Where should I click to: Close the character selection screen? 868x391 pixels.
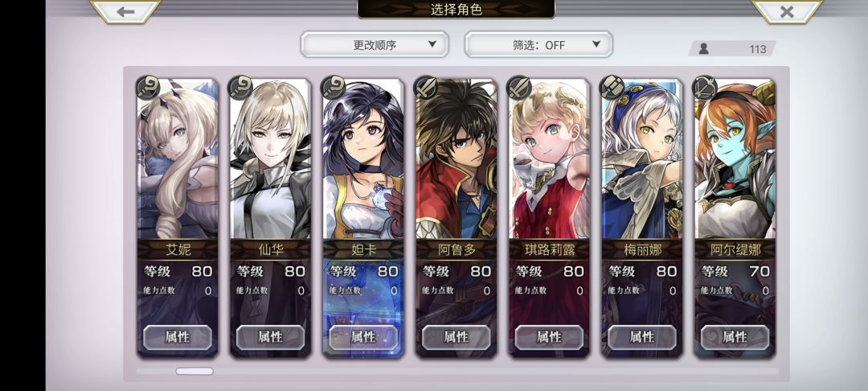(787, 11)
